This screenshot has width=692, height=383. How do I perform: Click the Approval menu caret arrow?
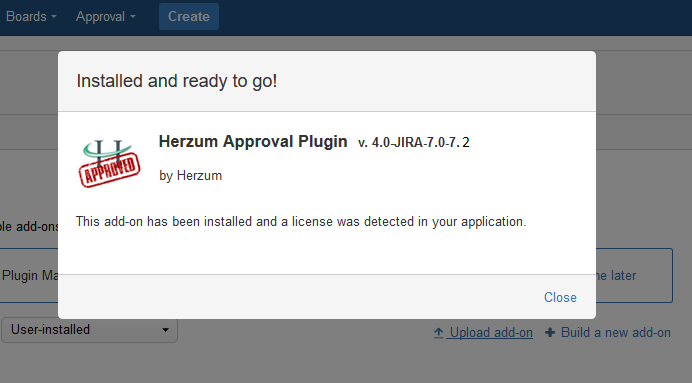point(133,17)
